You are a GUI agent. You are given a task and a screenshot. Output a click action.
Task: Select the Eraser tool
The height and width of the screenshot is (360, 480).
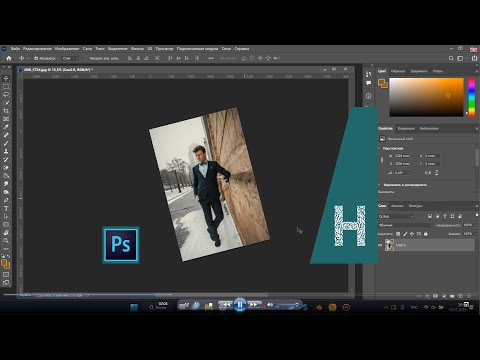point(6,168)
